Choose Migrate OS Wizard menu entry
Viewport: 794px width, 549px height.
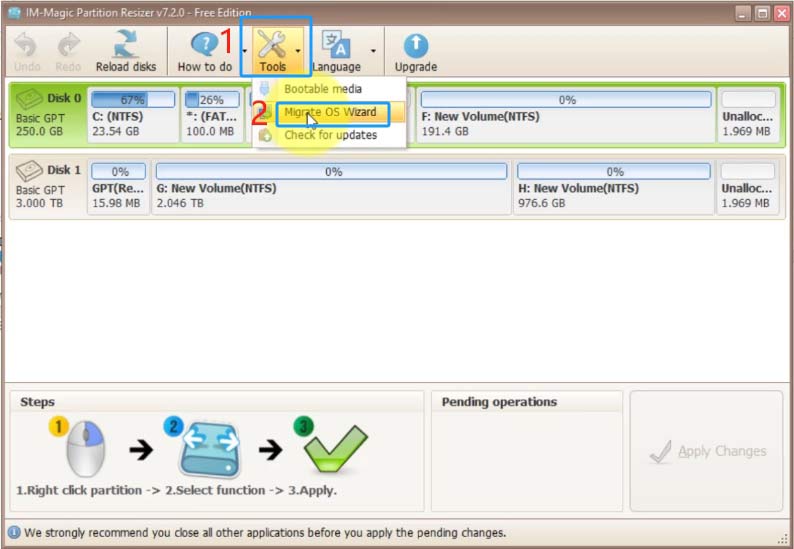330,112
